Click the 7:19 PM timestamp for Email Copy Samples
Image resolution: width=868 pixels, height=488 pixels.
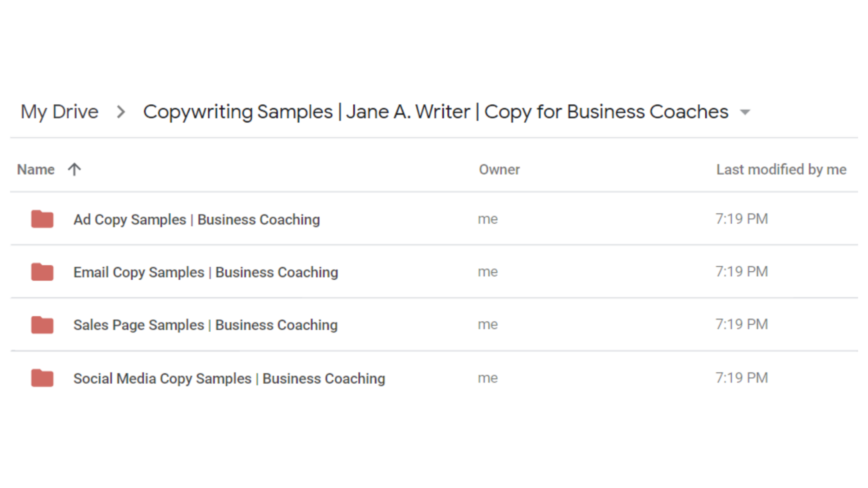pos(742,272)
